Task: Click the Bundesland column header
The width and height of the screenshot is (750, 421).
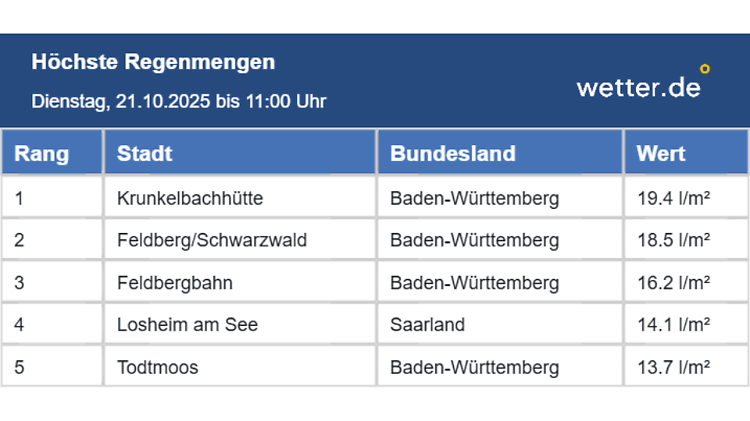Action: click(x=453, y=154)
